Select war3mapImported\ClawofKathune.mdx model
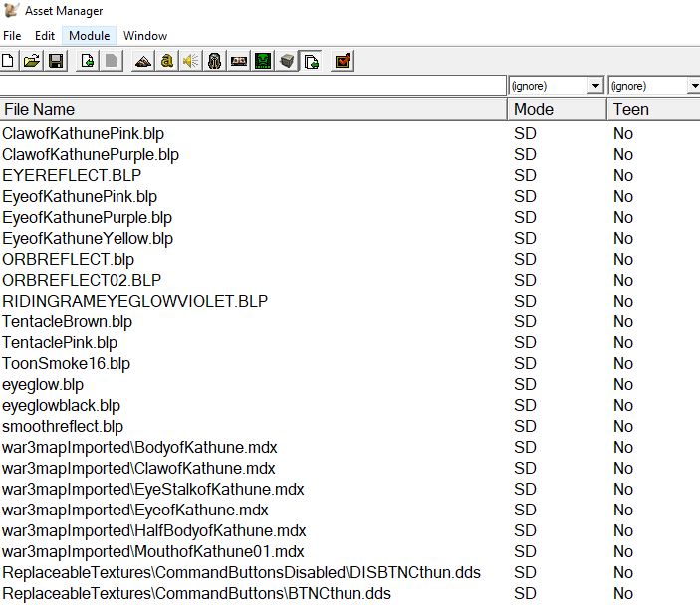700x613 pixels. pyautogui.click(x=138, y=469)
